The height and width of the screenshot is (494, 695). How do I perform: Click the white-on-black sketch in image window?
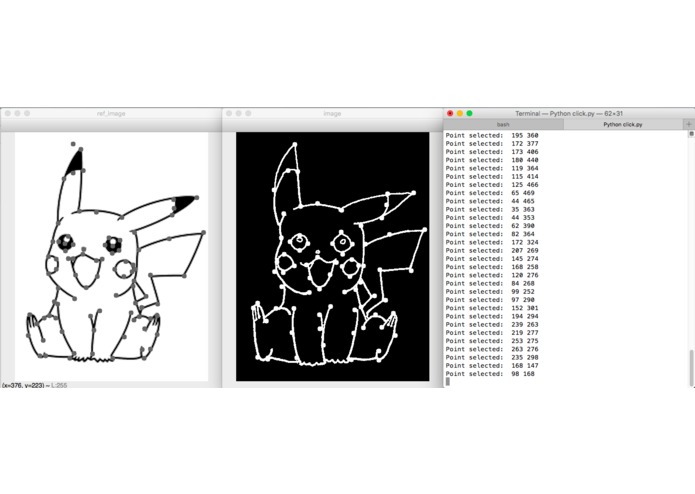tap(332, 257)
